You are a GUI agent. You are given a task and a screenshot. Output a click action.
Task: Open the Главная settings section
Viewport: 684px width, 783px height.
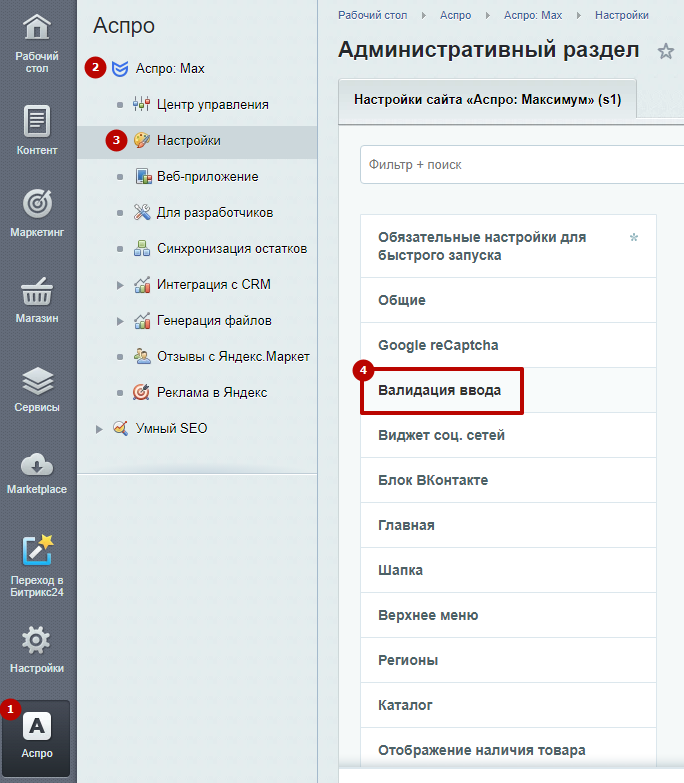(508, 525)
